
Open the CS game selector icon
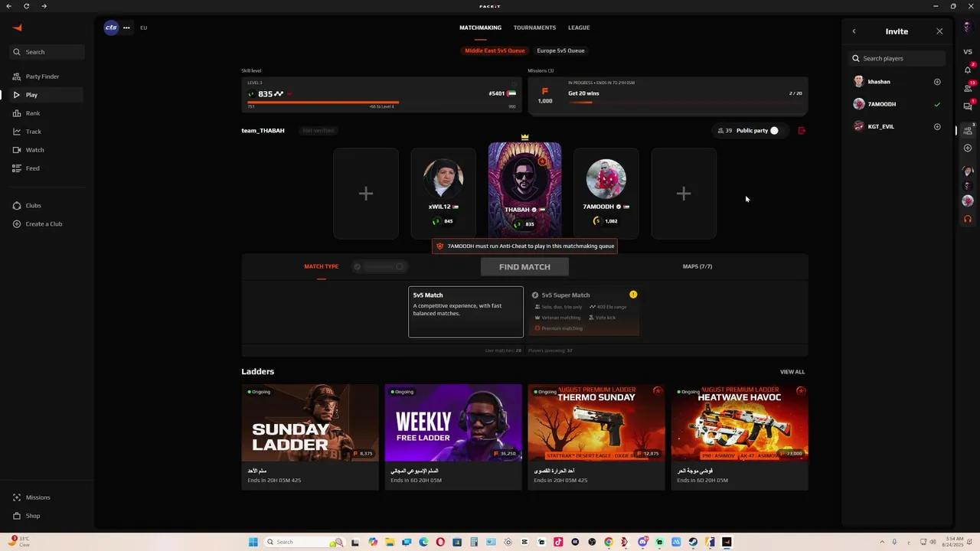point(111,28)
